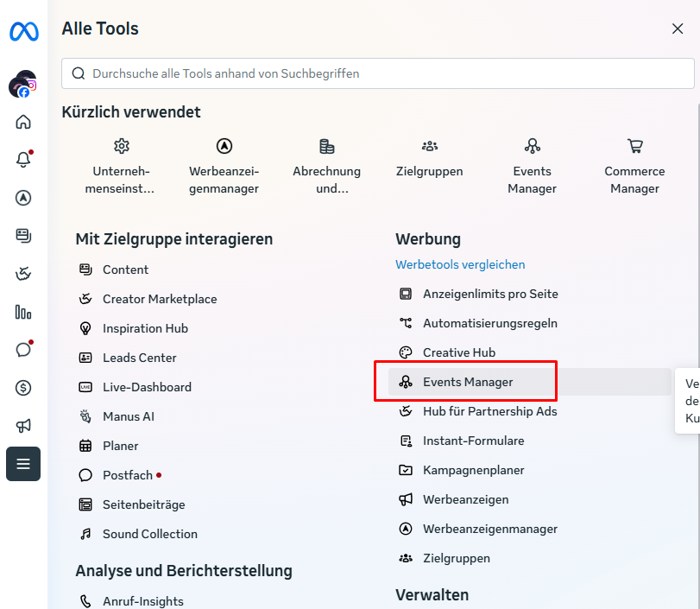Open recent Commerce Manager shortcut
This screenshot has width=700, height=609.
pyautogui.click(x=634, y=166)
